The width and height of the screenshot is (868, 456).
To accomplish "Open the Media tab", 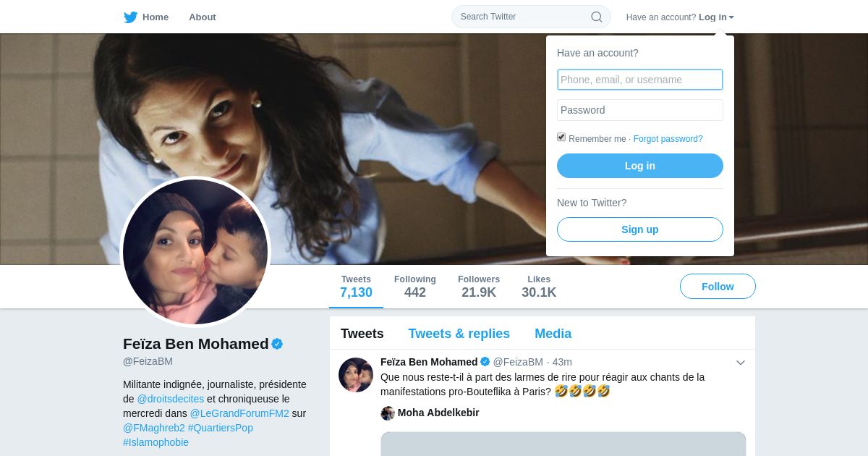I will pos(553,334).
